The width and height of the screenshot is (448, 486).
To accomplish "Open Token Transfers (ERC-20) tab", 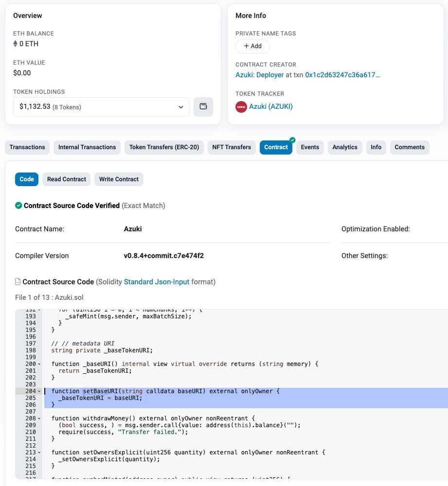I will (x=164, y=147).
